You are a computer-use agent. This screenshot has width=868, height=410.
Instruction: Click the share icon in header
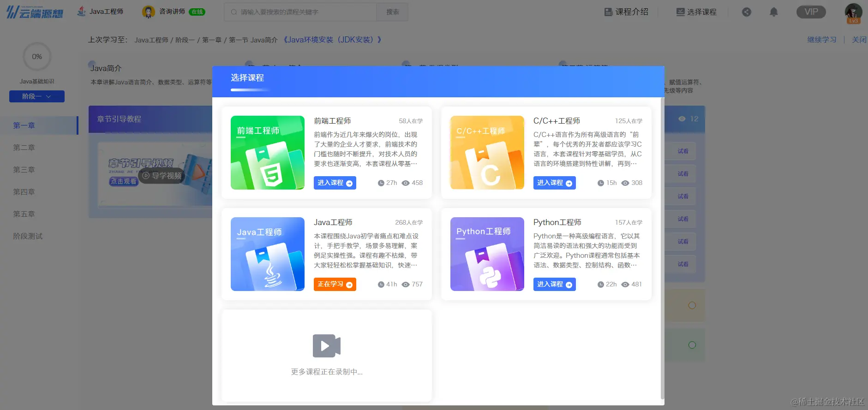(747, 12)
